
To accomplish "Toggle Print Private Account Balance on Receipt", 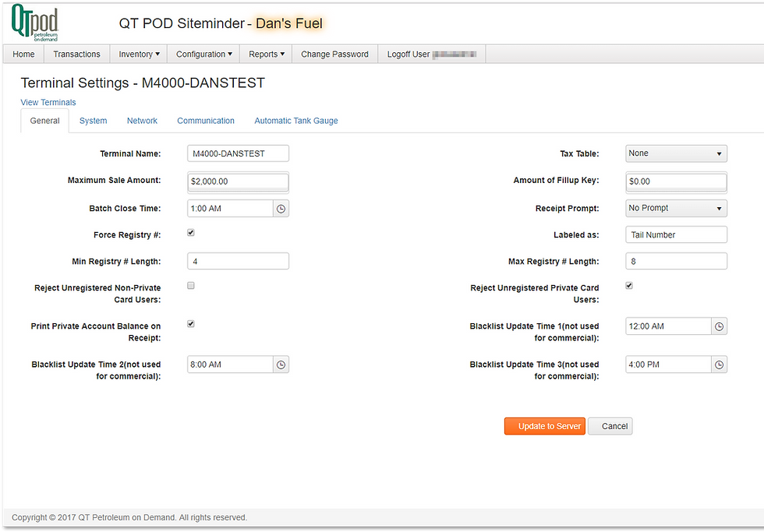I will (191, 324).
